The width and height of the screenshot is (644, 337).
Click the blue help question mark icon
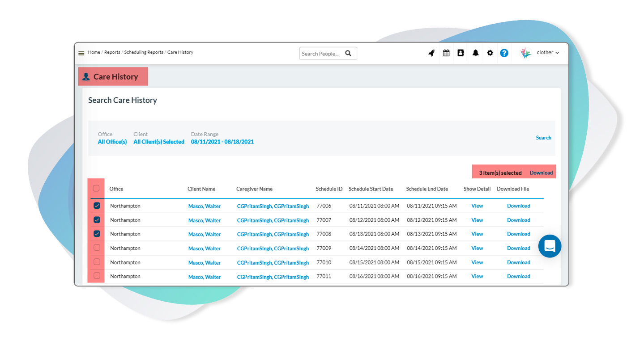504,53
